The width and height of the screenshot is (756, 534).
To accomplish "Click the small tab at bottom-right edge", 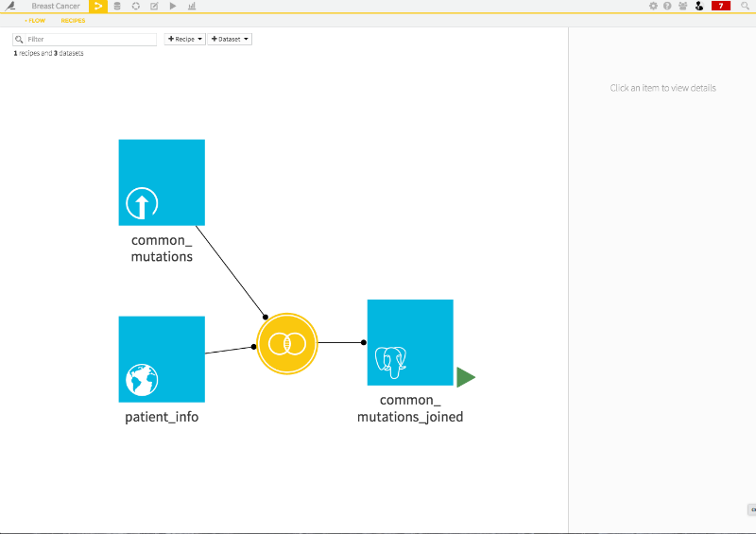I will tap(751, 509).
